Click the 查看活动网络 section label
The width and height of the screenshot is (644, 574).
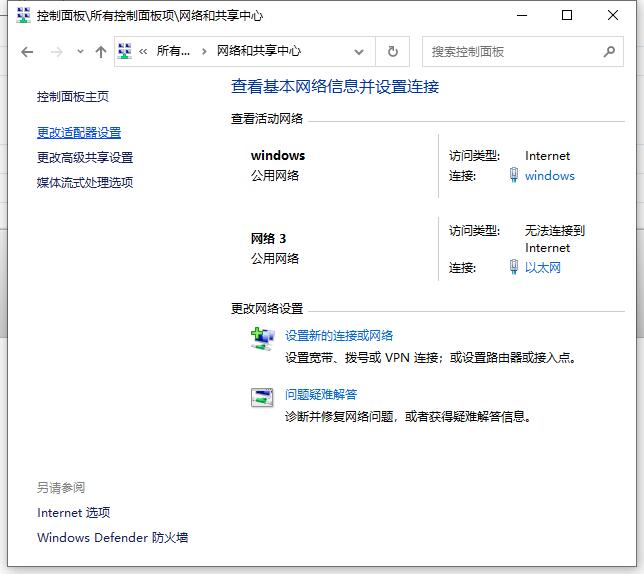[267, 119]
